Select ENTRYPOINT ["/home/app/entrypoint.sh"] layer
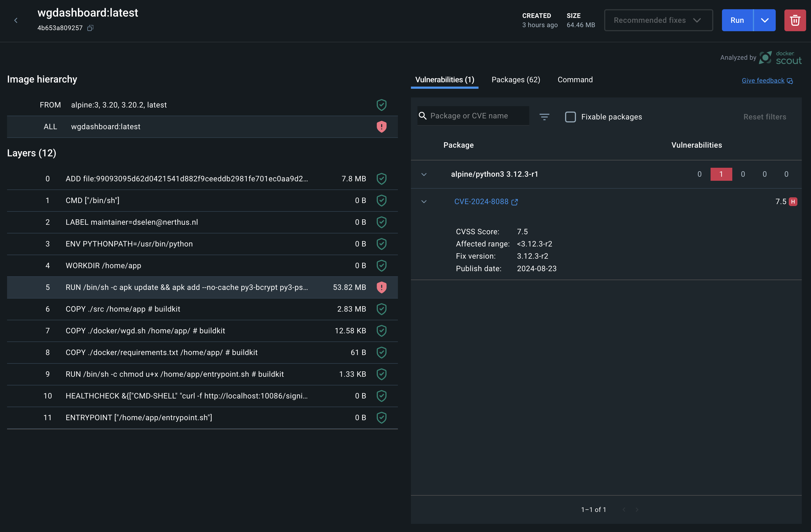This screenshot has width=811, height=532. [202, 417]
